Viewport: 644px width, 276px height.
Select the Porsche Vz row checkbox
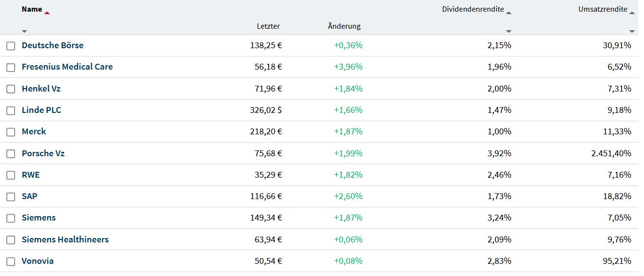[x=11, y=154]
